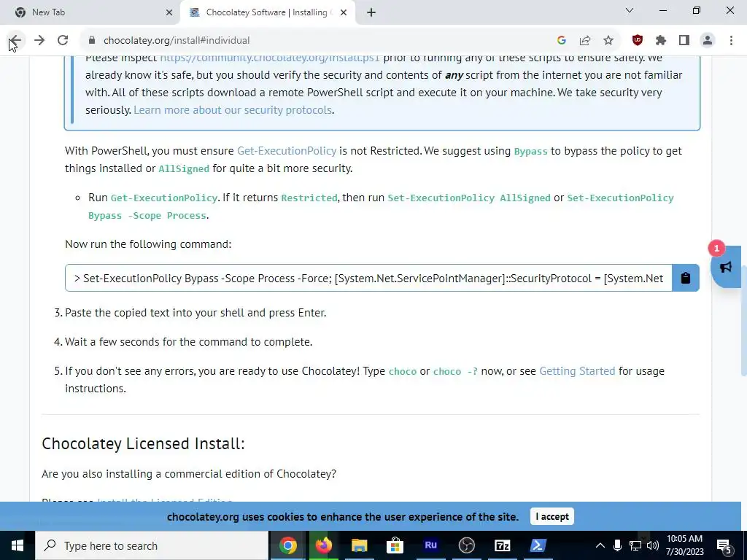Open Microsoft Store from the taskbar
Screen dimensions: 747x560
point(395,545)
